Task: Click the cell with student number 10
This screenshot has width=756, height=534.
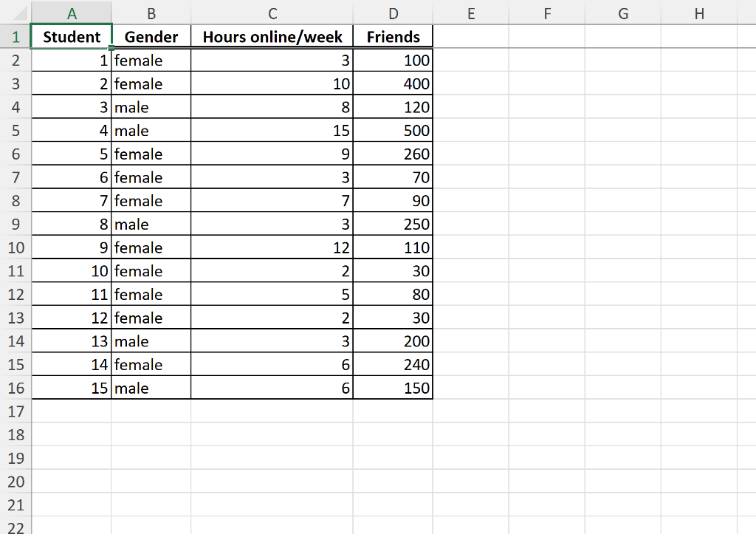Action: tap(72, 270)
